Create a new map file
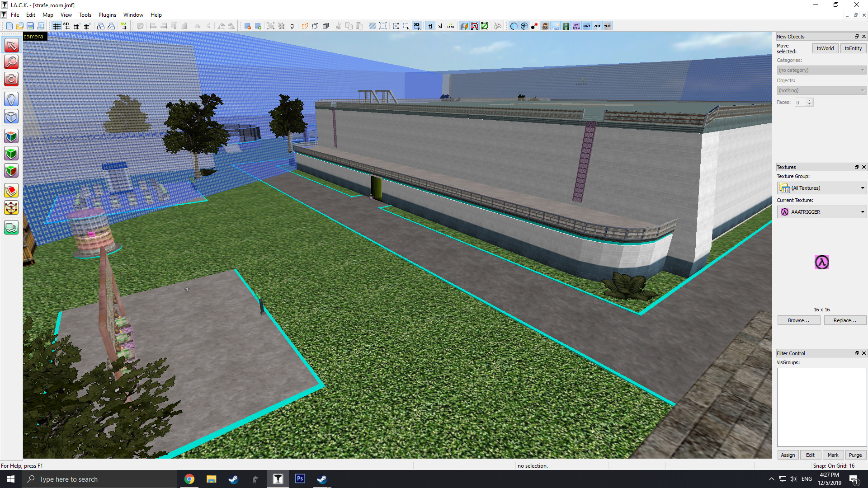Viewport: 868px width, 488px height. coord(9,26)
